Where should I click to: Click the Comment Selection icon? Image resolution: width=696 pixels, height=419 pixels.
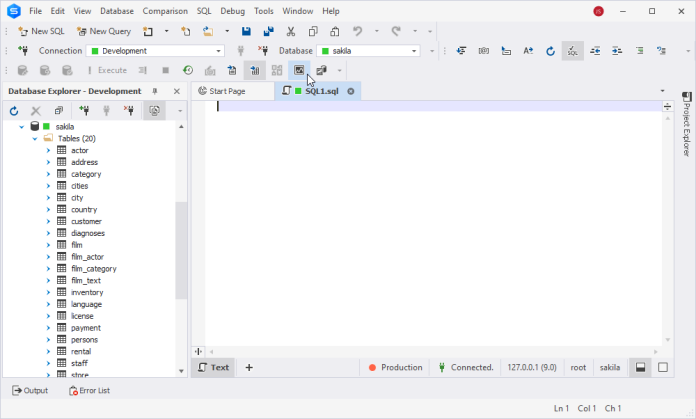pos(639,51)
